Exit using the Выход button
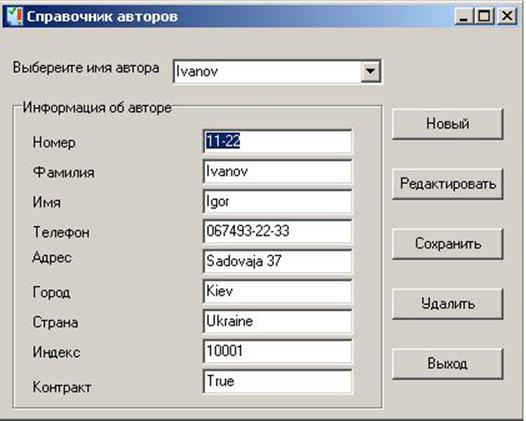526x421 pixels. (448, 364)
